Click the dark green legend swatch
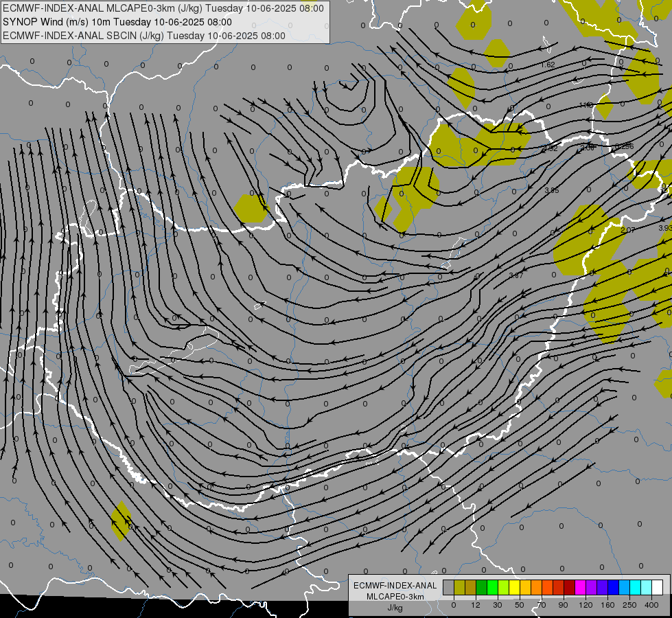Image resolution: width=672 pixels, height=618 pixels. (481, 587)
